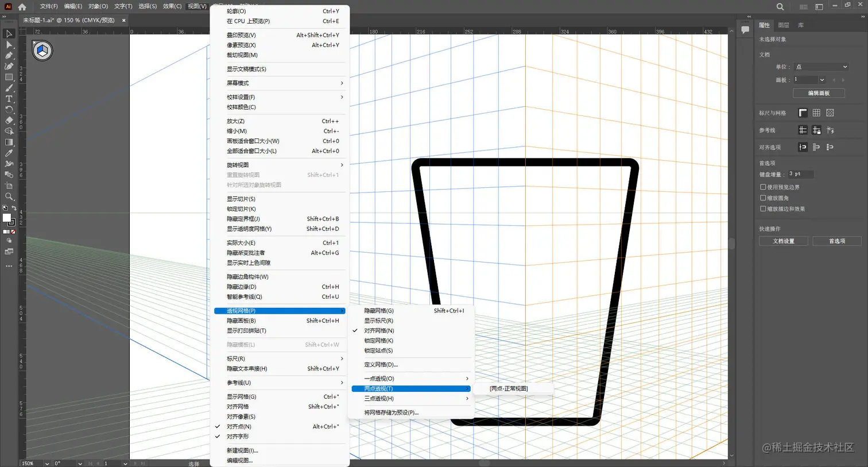Image resolution: width=868 pixels, height=467 pixels.
Task: Expand the 屏幕模式 submenu
Action: click(280, 83)
